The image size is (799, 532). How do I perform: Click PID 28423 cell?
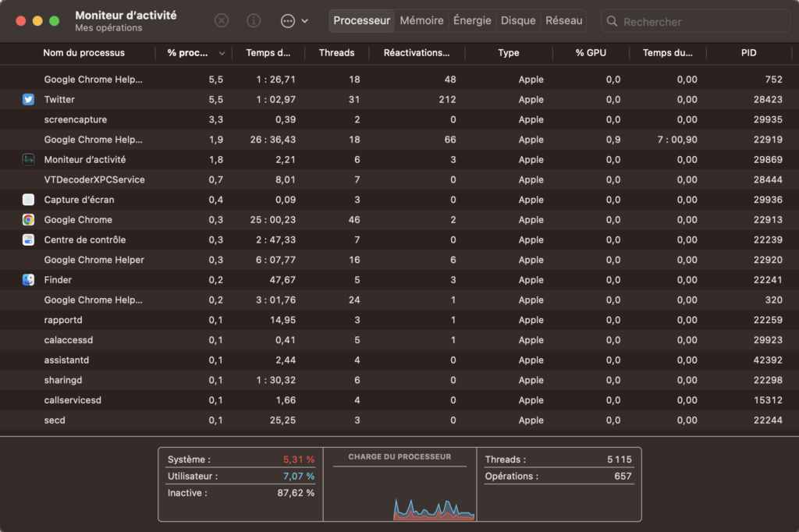pos(768,99)
